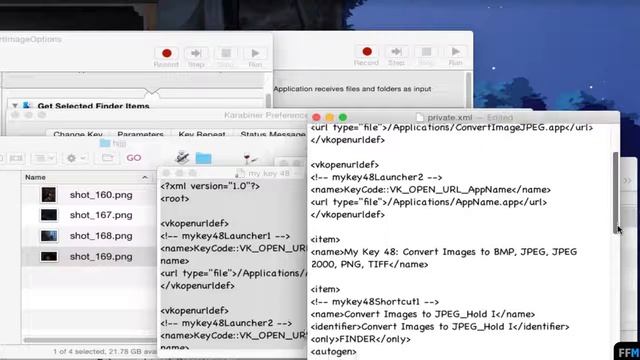Image resolution: width=640 pixels, height=360 pixels.
Task: Click the wine glass icon in Finder toolbar
Action: click(x=249, y=158)
